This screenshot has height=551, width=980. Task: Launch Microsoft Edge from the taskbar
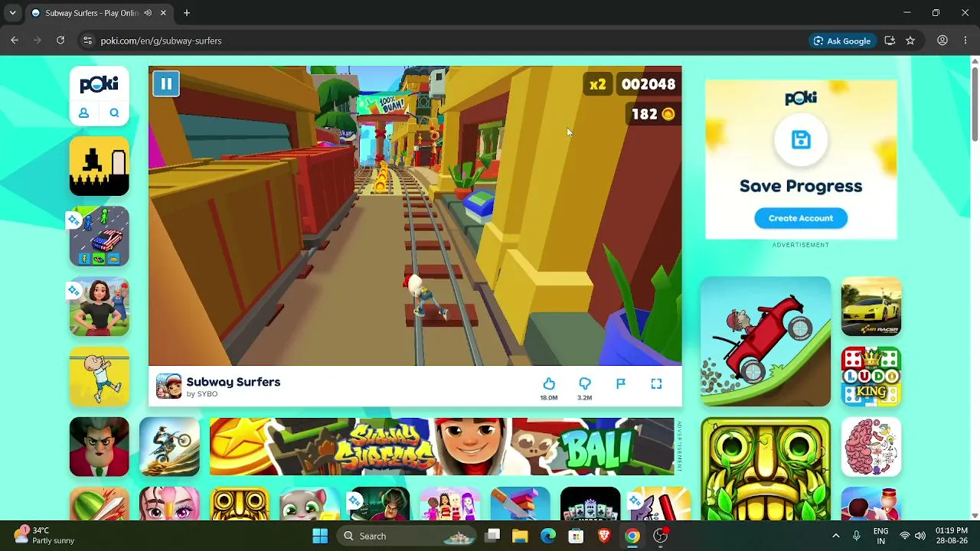click(x=548, y=536)
